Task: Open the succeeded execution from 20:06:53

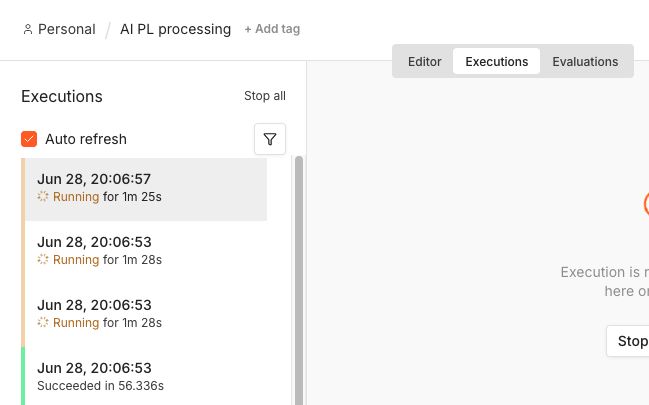Action: (x=146, y=376)
